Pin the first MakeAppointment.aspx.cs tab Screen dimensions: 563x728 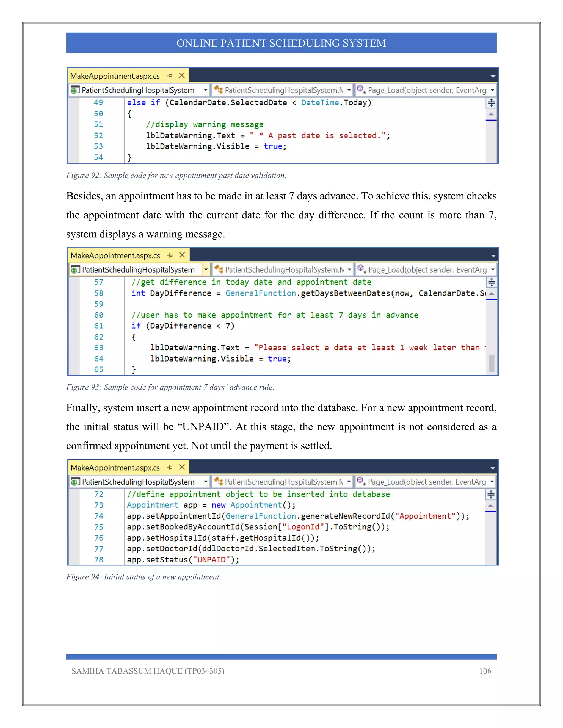[x=170, y=76]
